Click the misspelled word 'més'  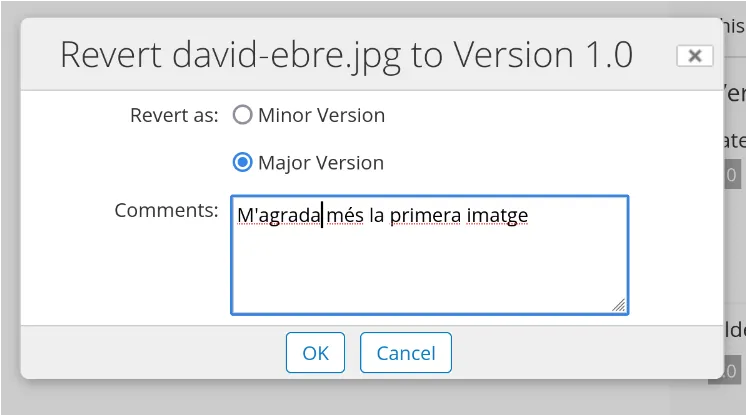(345, 215)
